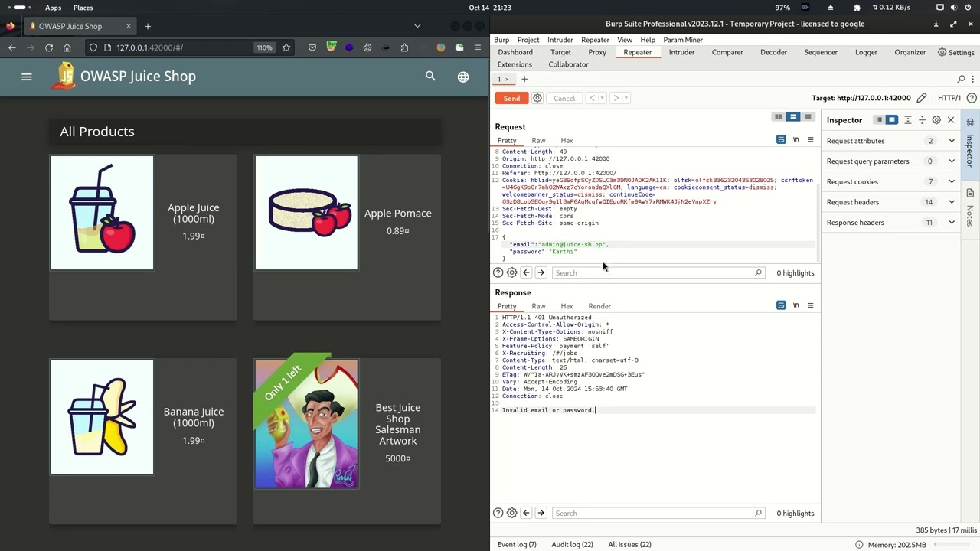Click the Request search input field
This screenshot has width=980, height=551.
(657, 272)
